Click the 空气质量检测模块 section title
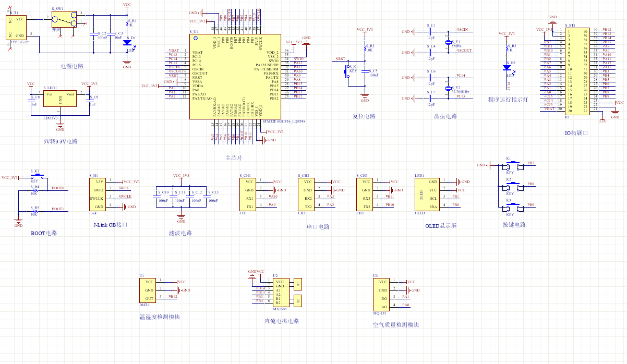The image size is (627, 364). click(396, 325)
